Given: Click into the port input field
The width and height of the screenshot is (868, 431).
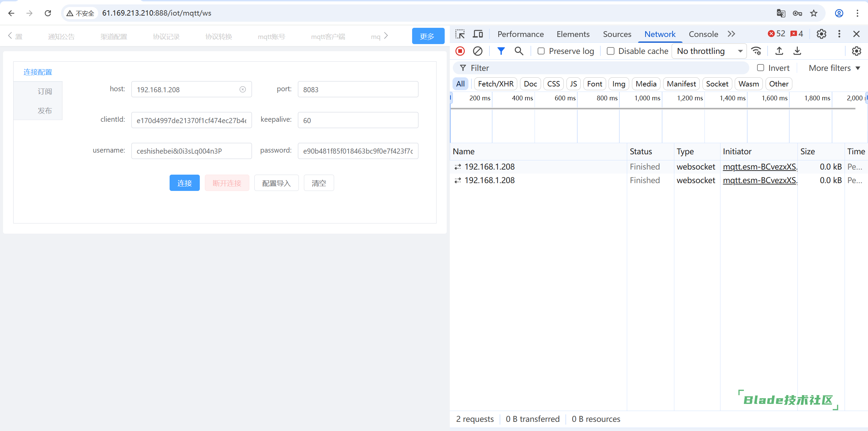Looking at the screenshot, I should pos(358,90).
